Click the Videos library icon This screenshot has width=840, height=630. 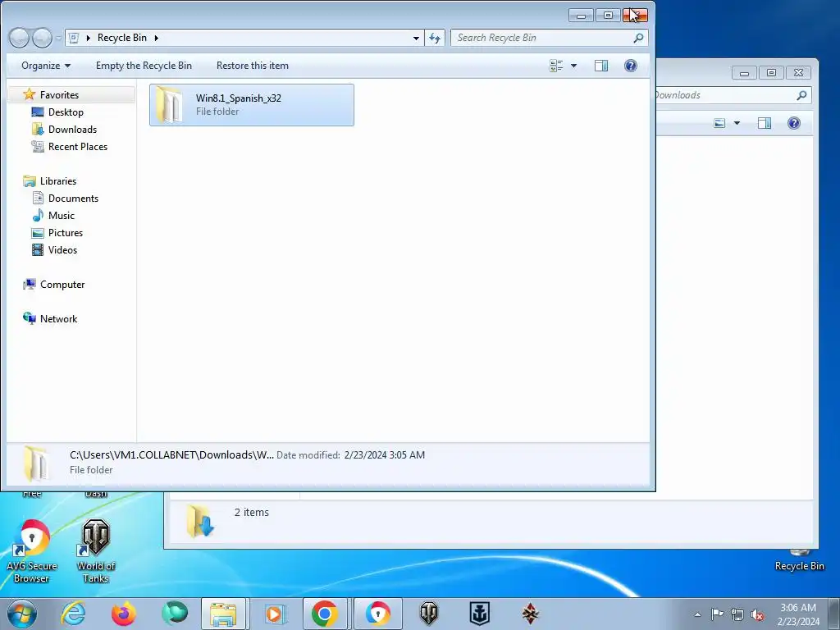click(x=38, y=249)
